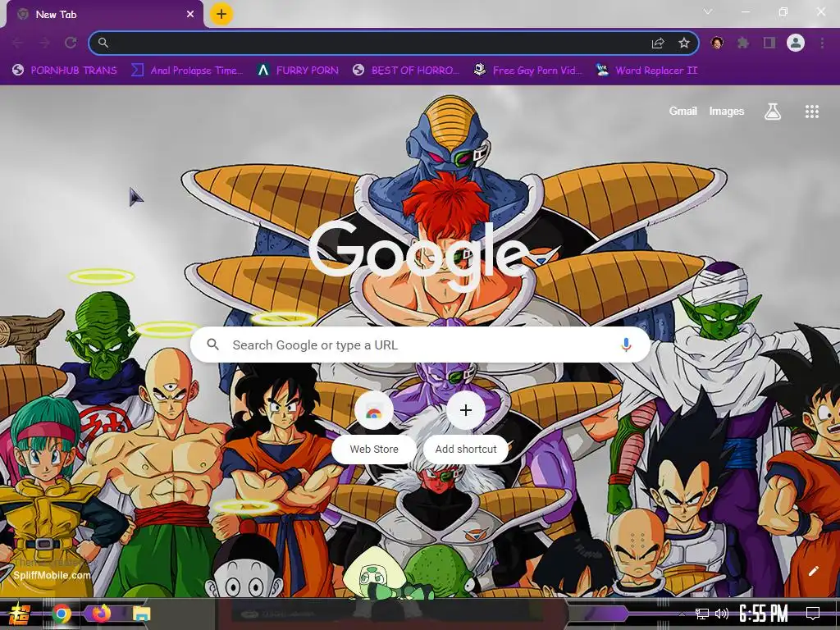The width and height of the screenshot is (840, 630).
Task: Reload the current page
Action: tap(71, 43)
